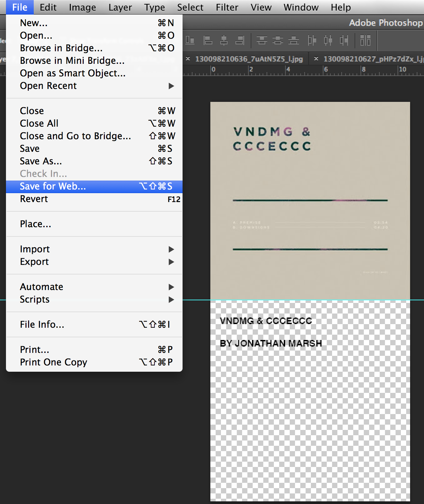
Task: Select the align left edges icon
Action: point(207,40)
